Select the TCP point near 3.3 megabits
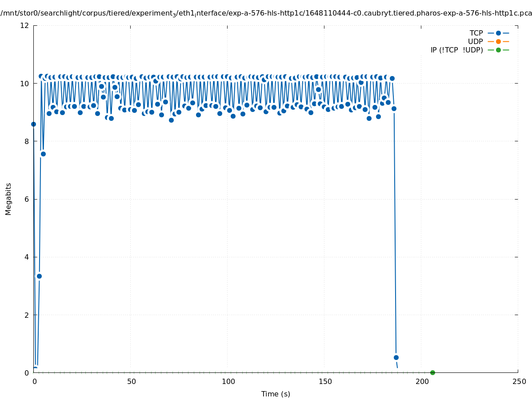 pos(39,276)
